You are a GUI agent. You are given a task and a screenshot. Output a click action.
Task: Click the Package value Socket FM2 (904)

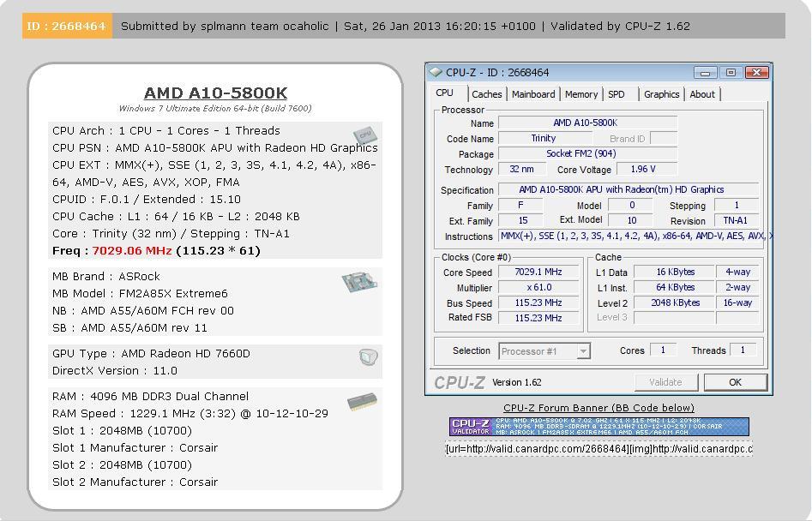[x=587, y=153]
